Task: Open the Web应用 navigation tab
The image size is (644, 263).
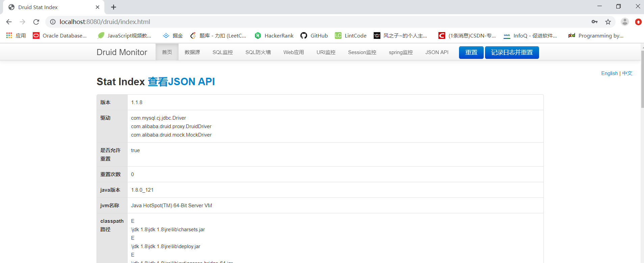Action: tap(294, 52)
